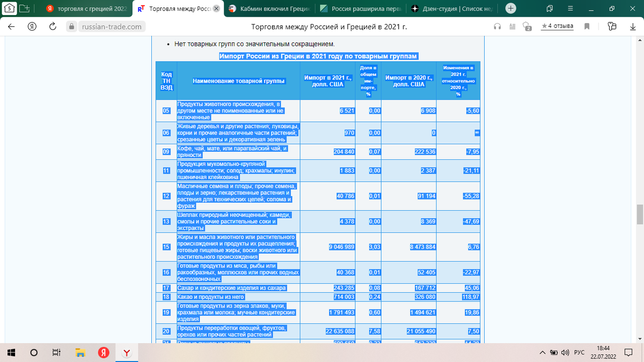Switch the 'РУС' input language

click(580, 352)
